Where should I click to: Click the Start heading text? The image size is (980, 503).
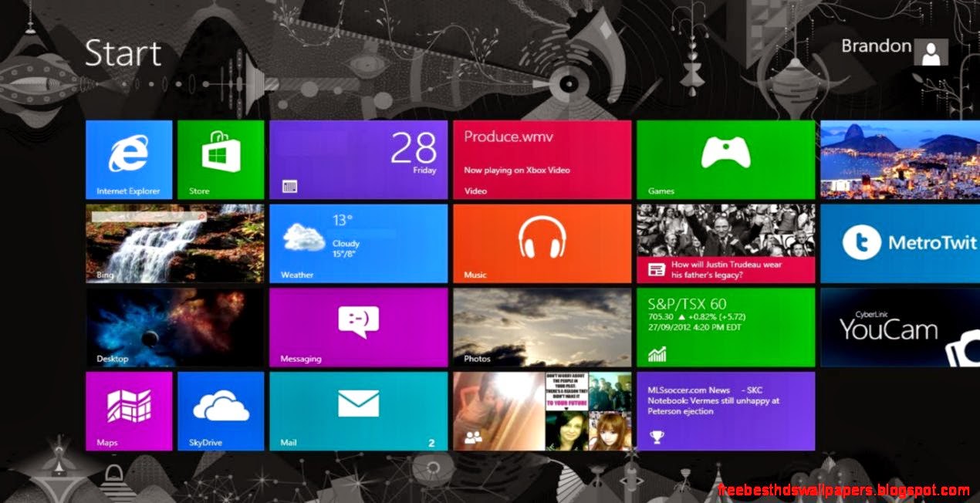point(123,54)
